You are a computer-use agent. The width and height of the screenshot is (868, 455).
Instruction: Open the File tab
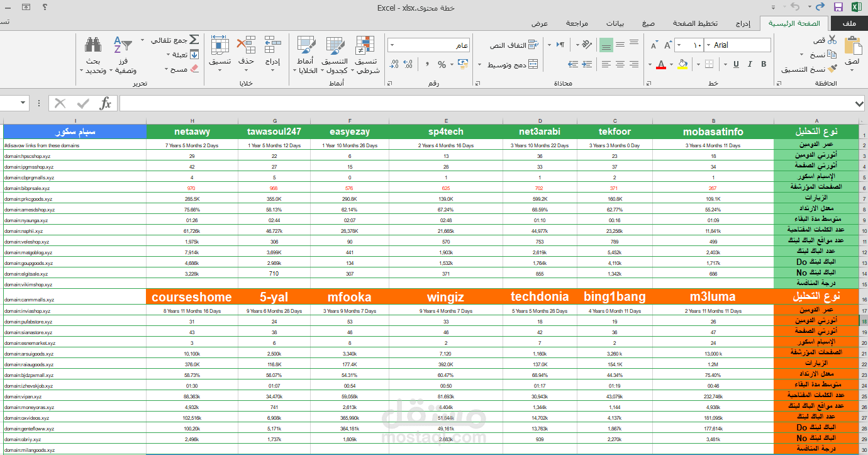tap(849, 23)
